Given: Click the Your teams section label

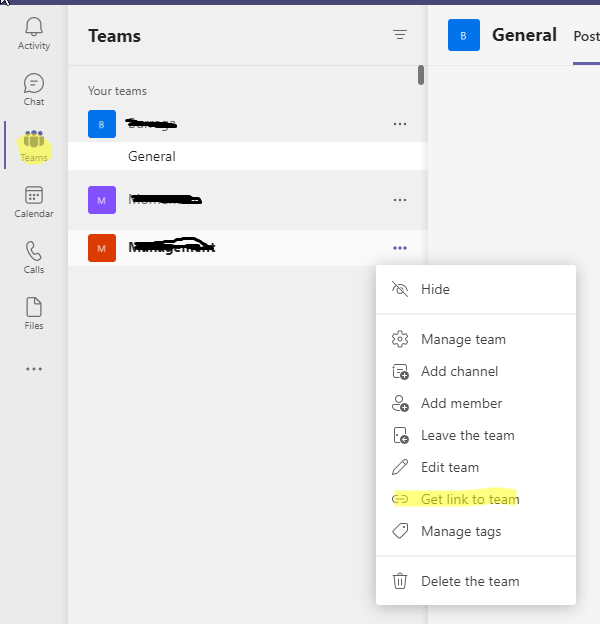Looking at the screenshot, I should [x=117, y=91].
